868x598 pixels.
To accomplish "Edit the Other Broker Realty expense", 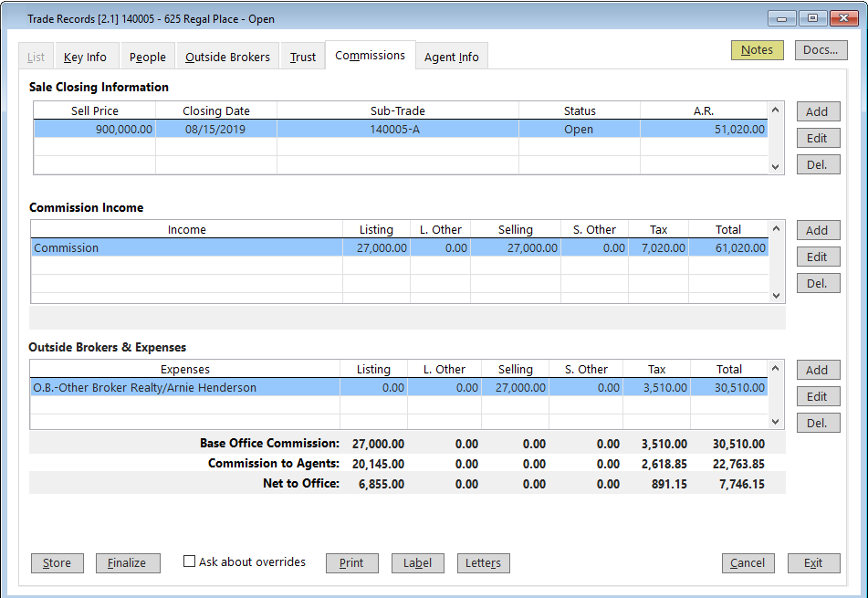I will pos(818,396).
